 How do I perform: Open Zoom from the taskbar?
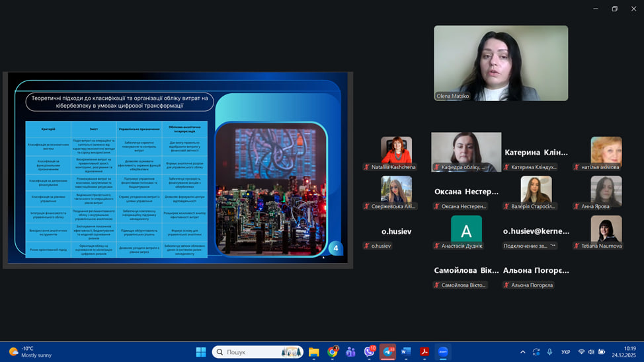click(443, 352)
